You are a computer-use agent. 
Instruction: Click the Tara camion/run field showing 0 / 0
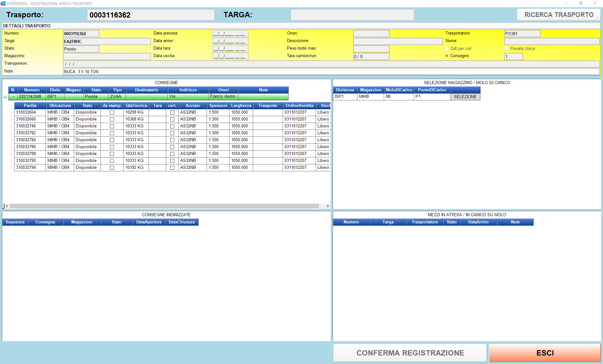click(x=371, y=56)
